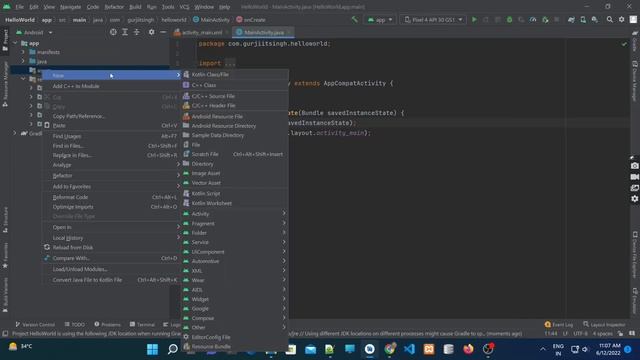
Task: Expand collapsed import statement in editor
Action: (x=230, y=63)
